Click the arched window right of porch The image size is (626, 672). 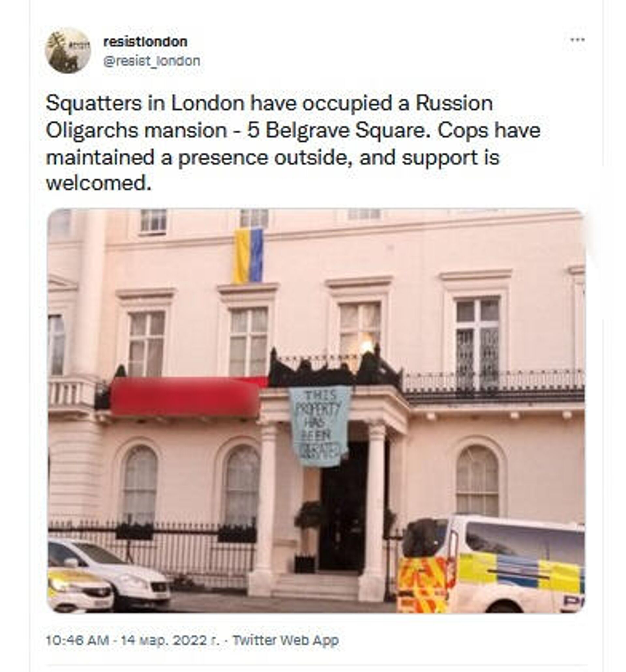coord(477,481)
